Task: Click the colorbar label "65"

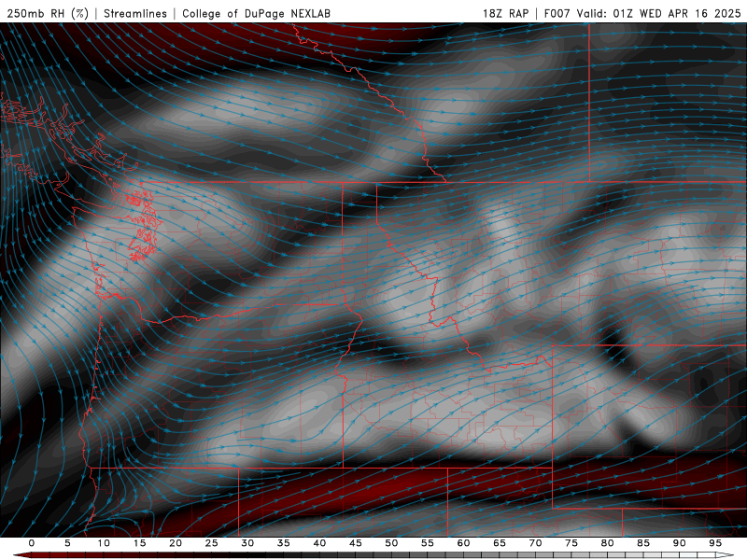Action: click(500, 543)
